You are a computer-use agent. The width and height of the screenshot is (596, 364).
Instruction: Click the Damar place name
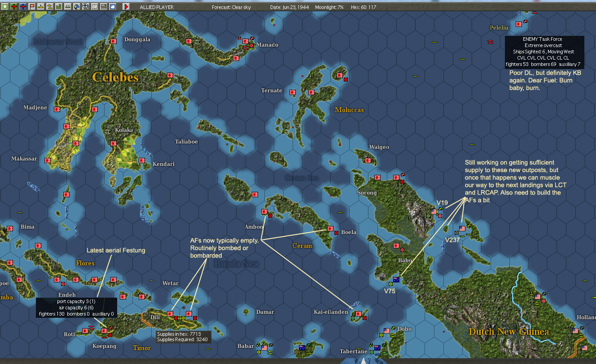[265, 312]
